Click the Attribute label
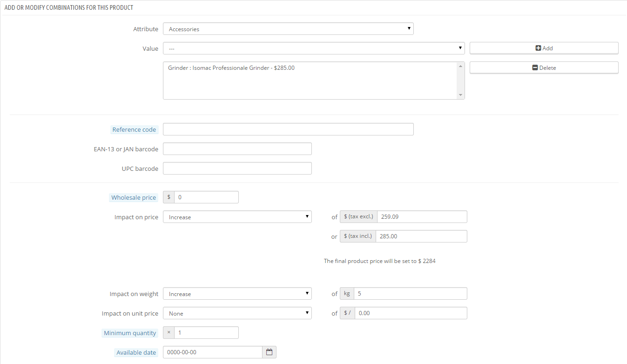The width and height of the screenshot is (627, 364). tap(146, 29)
